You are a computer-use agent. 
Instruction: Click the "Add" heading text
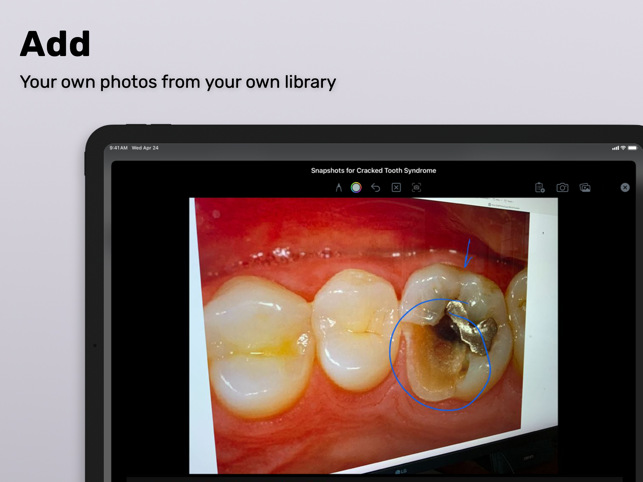55,44
